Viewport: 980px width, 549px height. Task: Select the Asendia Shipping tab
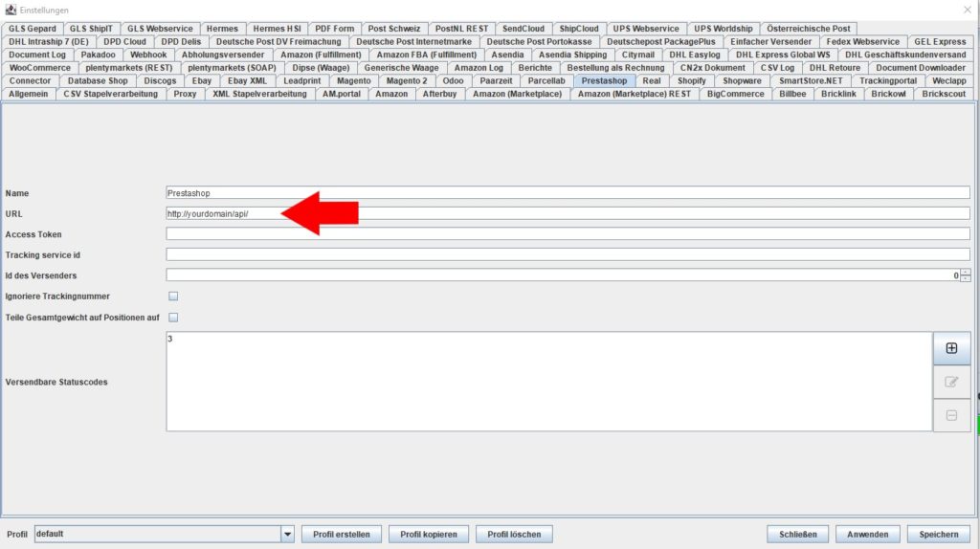572,55
